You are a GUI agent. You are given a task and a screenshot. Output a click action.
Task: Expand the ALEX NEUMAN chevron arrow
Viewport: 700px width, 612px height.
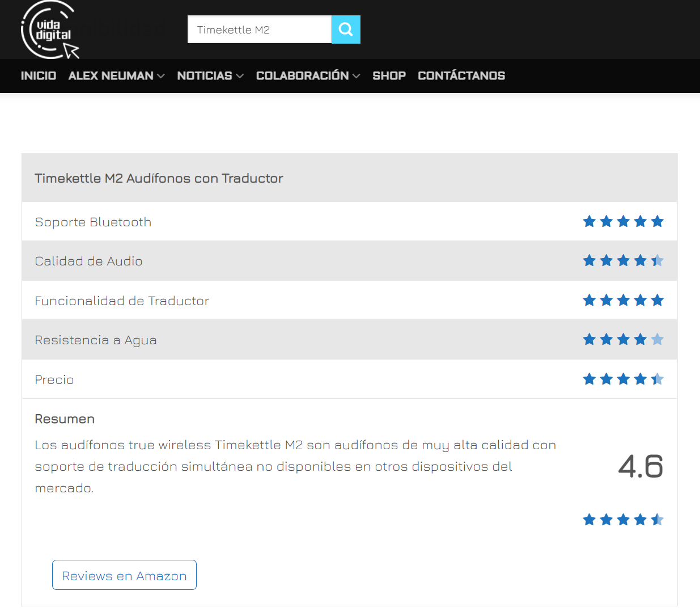click(161, 76)
